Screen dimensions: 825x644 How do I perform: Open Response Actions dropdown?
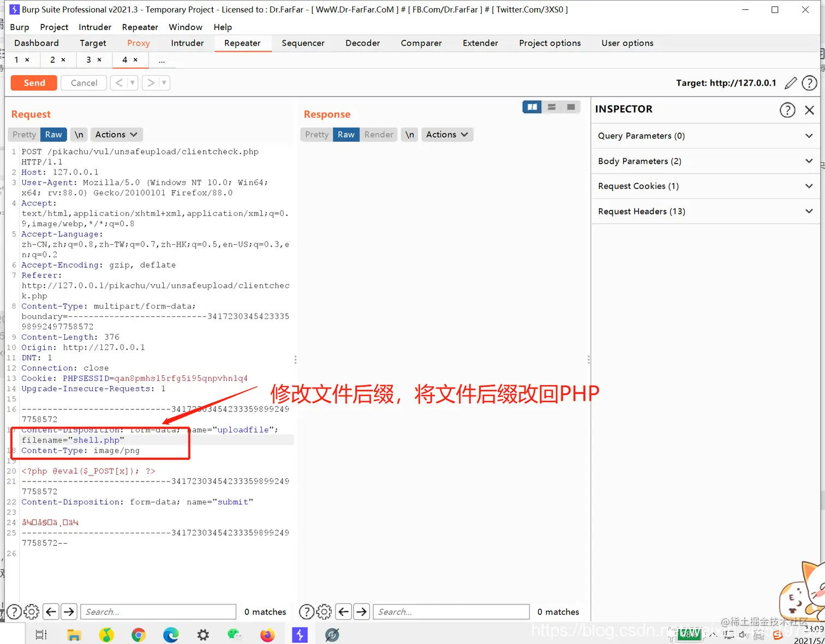447,135
